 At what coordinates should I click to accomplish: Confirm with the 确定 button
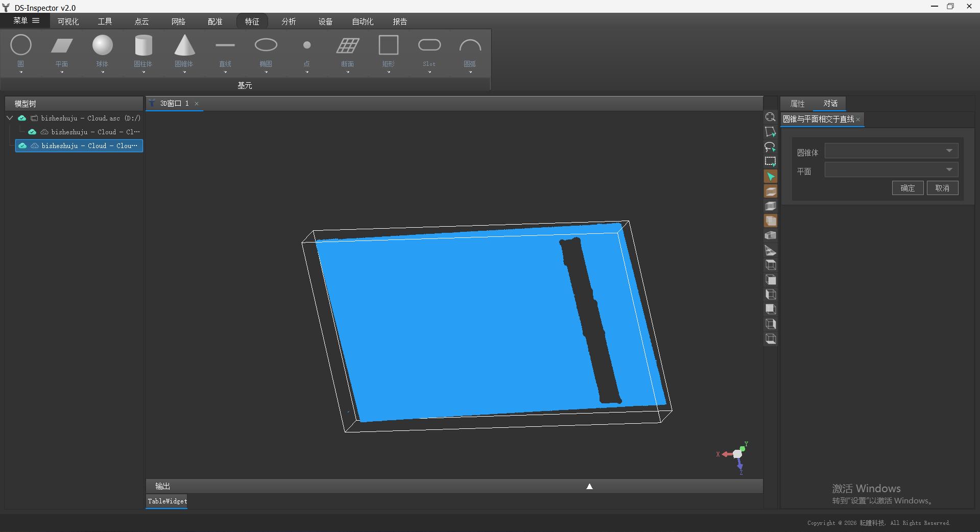[907, 188]
